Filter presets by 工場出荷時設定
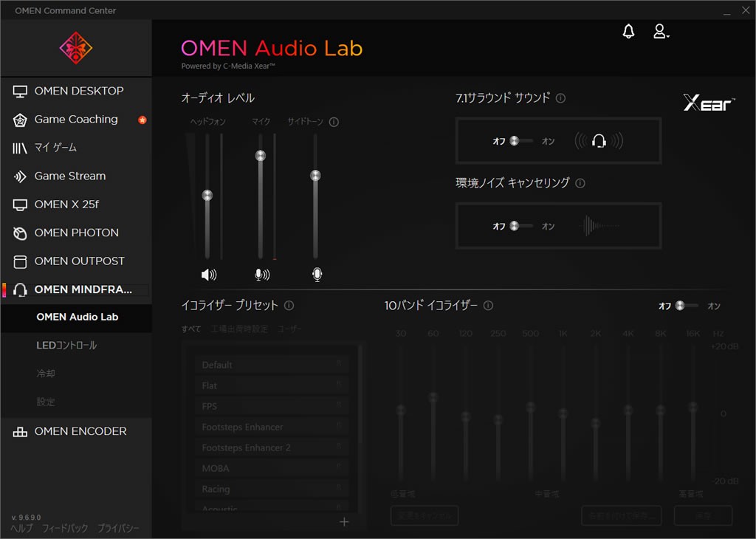This screenshot has height=539, width=756. 239,329
